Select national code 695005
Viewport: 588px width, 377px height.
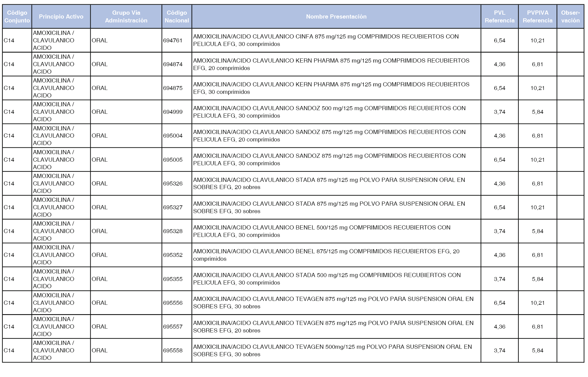point(173,160)
